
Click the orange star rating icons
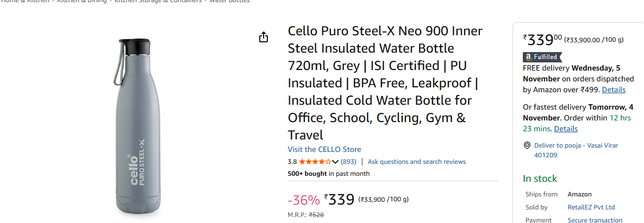click(315, 162)
